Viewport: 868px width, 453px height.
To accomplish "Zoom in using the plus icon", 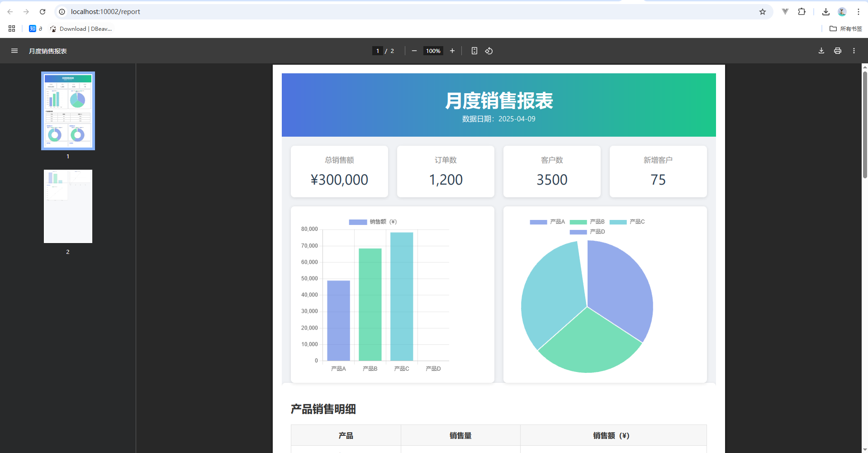I will [452, 51].
